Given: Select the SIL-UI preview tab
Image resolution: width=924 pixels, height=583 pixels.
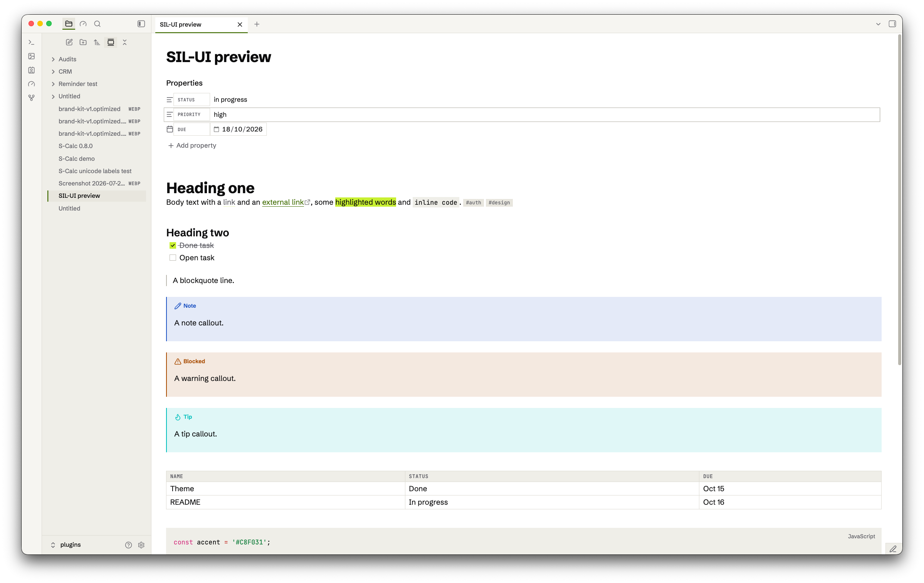Looking at the screenshot, I should click(202, 24).
